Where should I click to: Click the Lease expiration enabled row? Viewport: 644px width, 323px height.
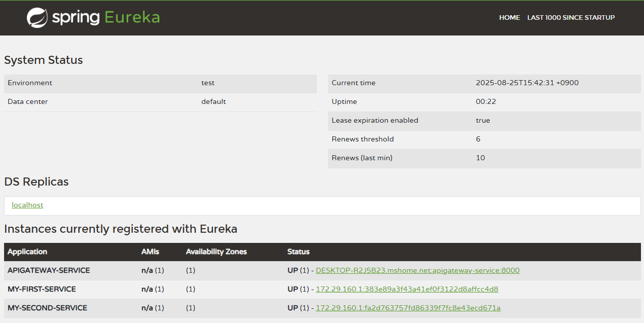[x=375, y=120]
